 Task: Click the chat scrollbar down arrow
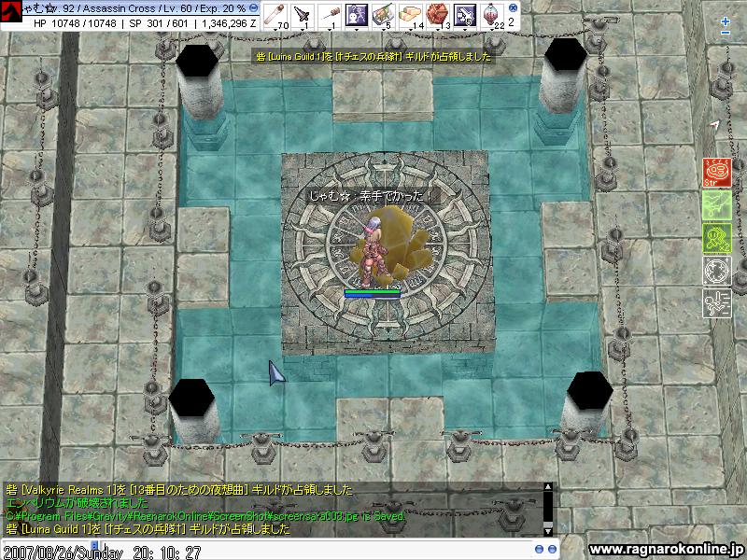pyautogui.click(x=548, y=530)
